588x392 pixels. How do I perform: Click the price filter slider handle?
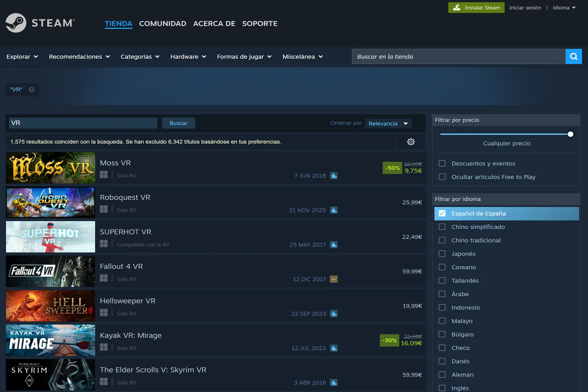[x=570, y=134]
